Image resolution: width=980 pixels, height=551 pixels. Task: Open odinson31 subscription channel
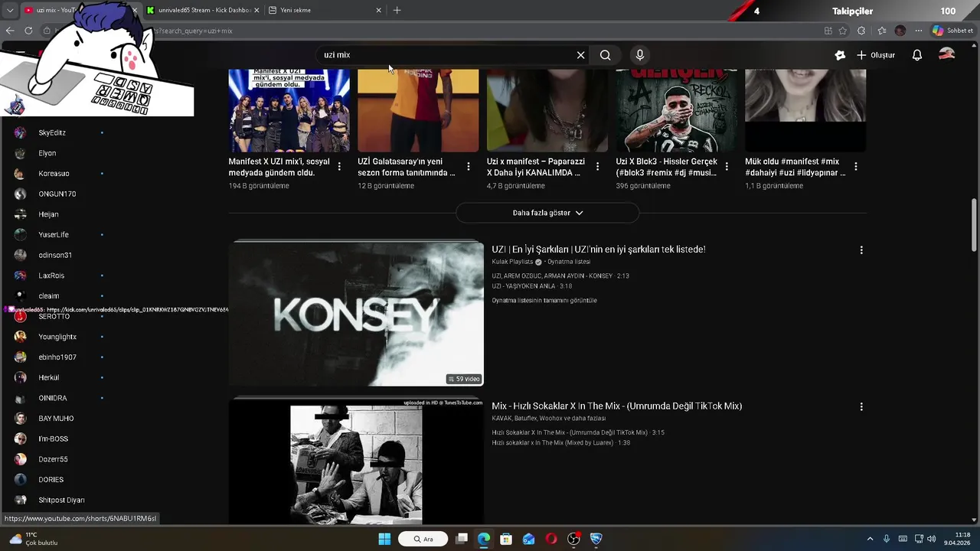coord(54,255)
